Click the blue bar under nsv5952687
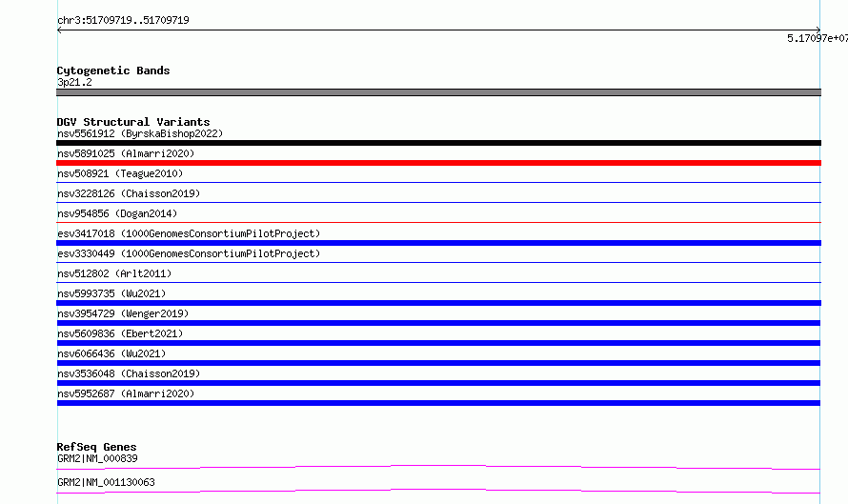Viewport: 848px width, 504px height. click(x=438, y=403)
